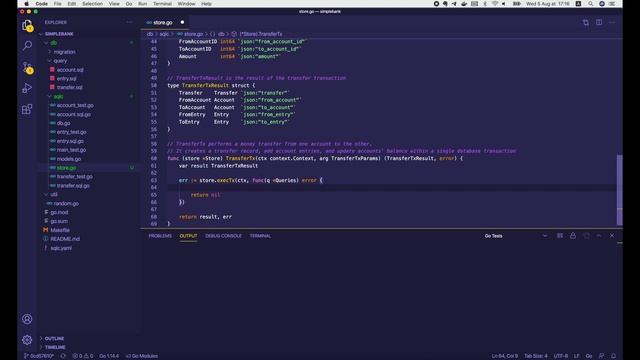Open Run and Debug view
640x360 pixels.
27,88
